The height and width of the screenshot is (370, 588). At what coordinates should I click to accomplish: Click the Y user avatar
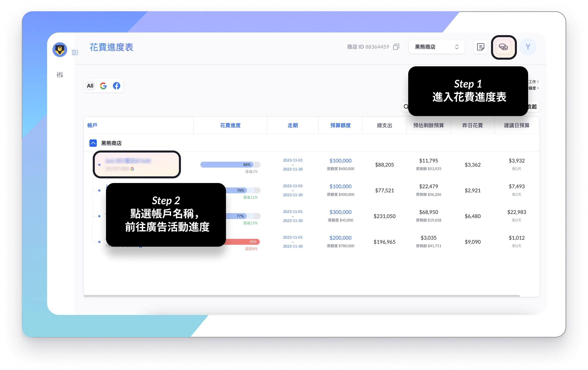[x=528, y=47]
